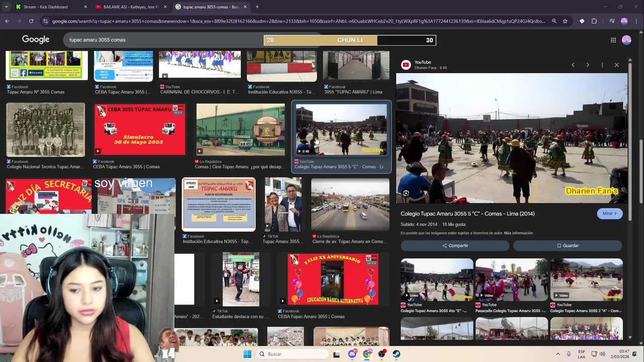Click the Compartir button
This screenshot has height=362, width=644.
click(x=455, y=245)
